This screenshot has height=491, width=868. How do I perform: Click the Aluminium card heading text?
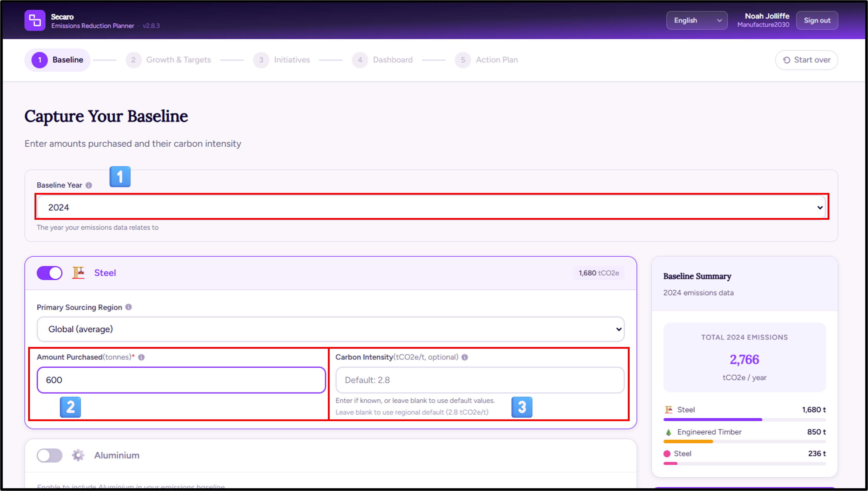point(117,456)
